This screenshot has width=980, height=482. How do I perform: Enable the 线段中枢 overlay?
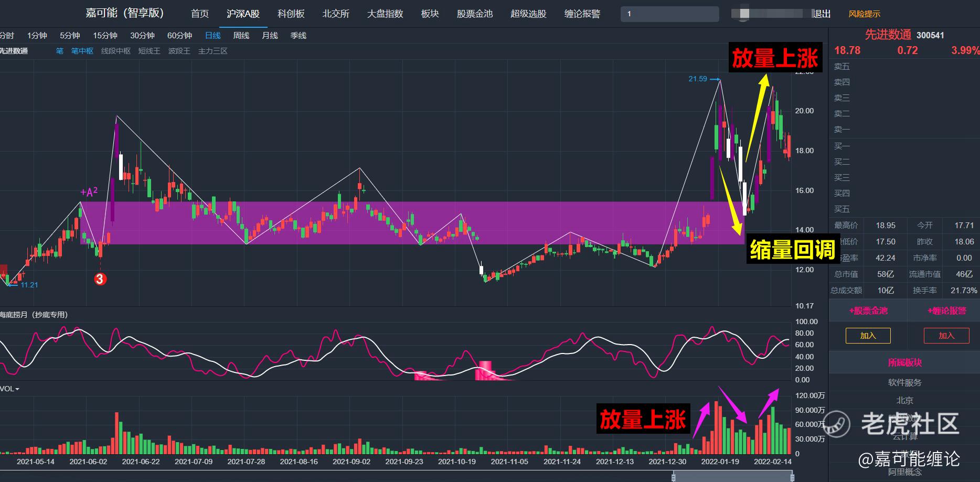point(115,51)
